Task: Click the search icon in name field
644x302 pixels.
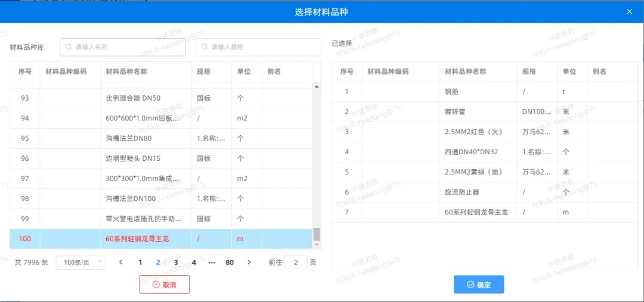Action: (69, 47)
